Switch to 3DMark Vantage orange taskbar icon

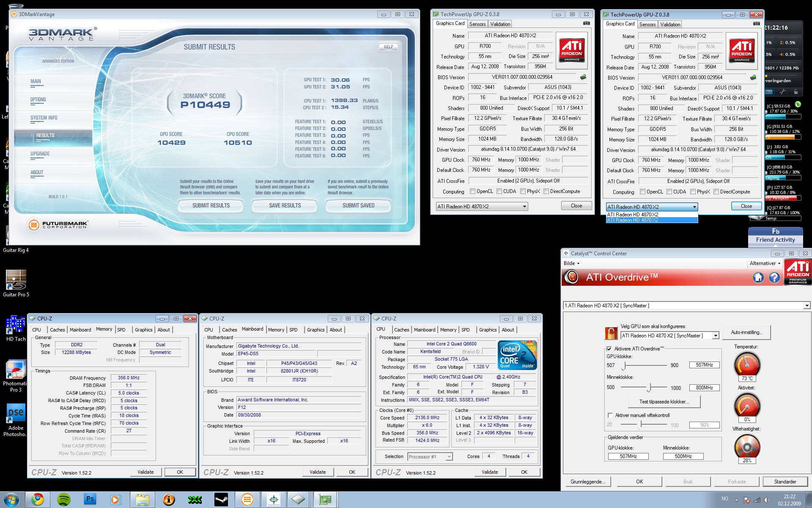pos(247,500)
